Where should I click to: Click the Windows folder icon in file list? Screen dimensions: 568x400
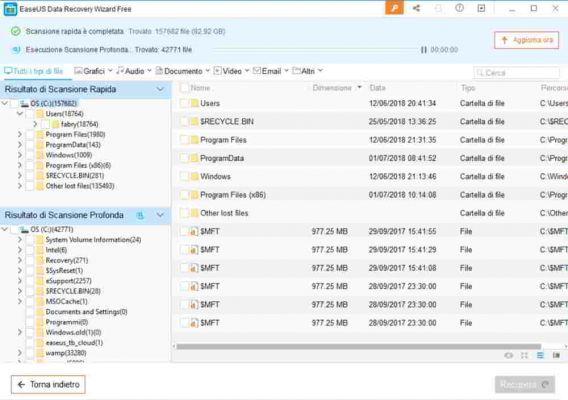[x=195, y=176]
